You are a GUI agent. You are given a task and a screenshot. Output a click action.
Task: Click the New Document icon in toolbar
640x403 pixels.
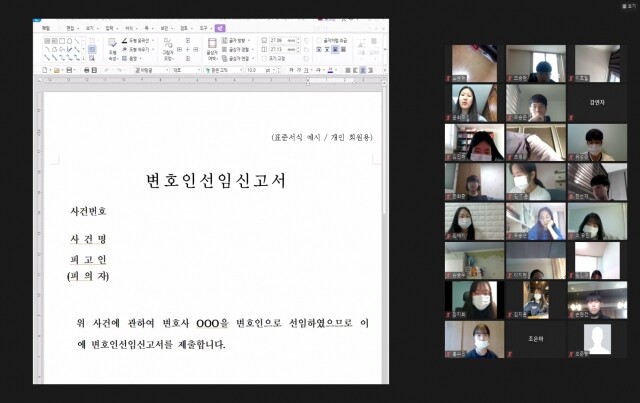pos(45,71)
